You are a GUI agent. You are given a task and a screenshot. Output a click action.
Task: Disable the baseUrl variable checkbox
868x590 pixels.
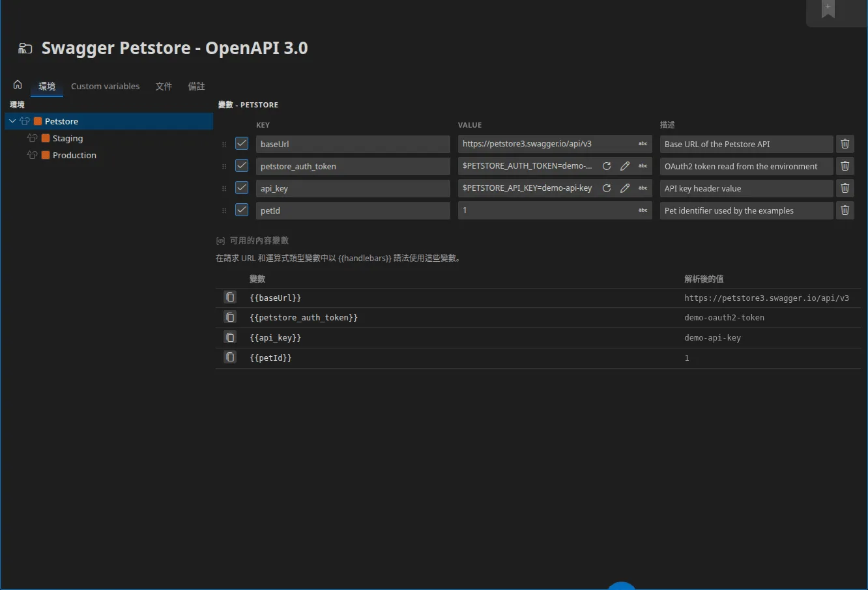coord(242,143)
